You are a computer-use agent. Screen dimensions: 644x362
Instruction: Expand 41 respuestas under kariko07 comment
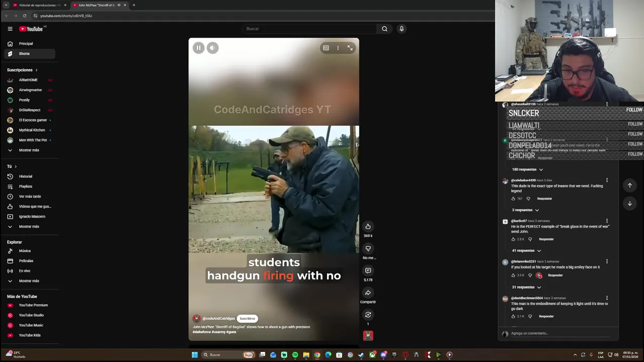click(x=526, y=250)
